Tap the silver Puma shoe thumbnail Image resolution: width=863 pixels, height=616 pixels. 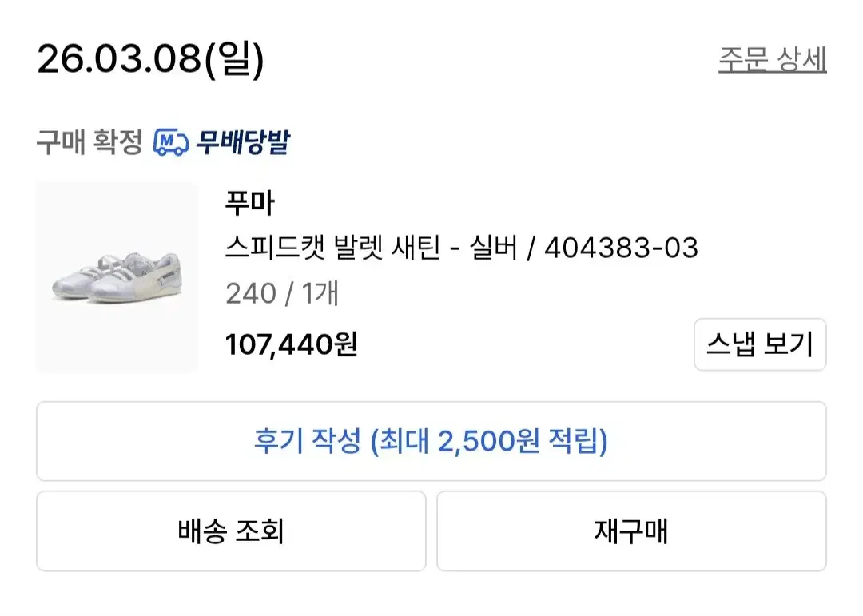[x=117, y=277]
